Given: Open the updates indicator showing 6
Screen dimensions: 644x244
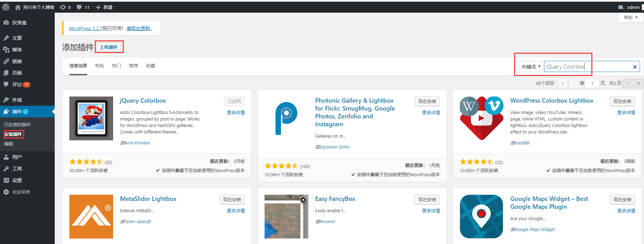Looking at the screenshot, I should click(x=65, y=7).
